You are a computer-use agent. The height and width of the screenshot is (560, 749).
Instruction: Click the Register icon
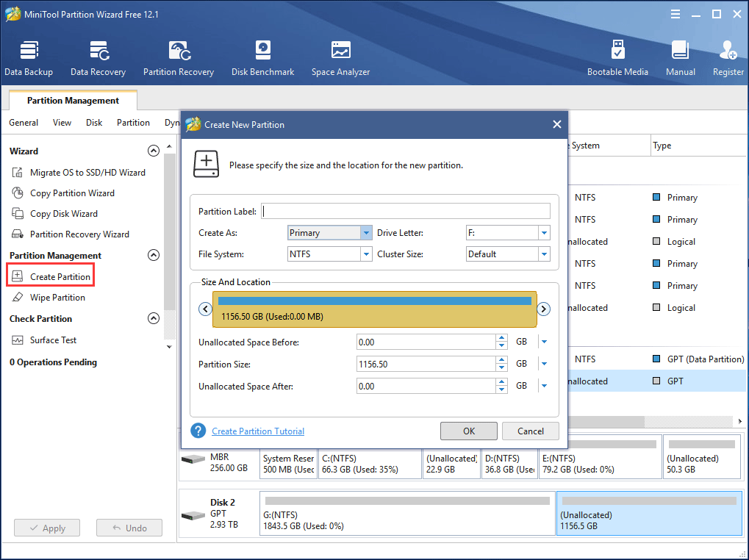click(x=728, y=57)
